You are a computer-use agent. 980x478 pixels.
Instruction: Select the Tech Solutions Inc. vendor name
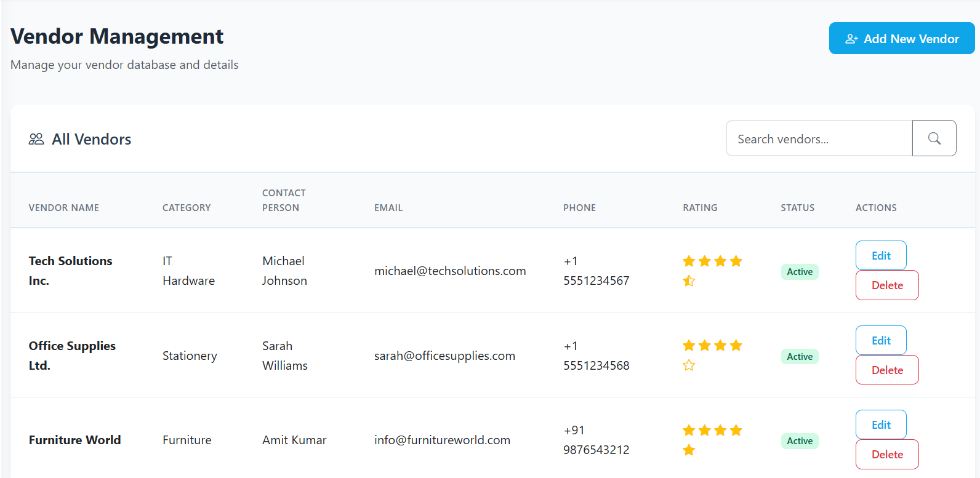pyautogui.click(x=71, y=271)
